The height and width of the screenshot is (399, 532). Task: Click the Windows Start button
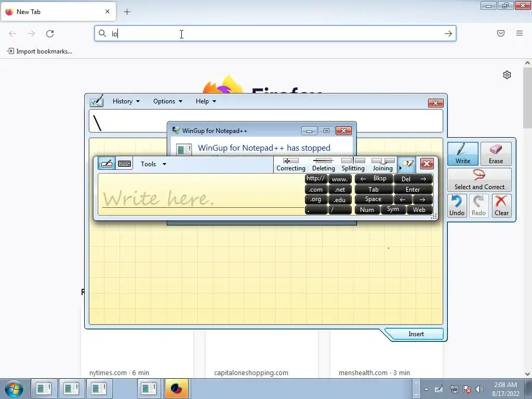pyautogui.click(x=14, y=389)
